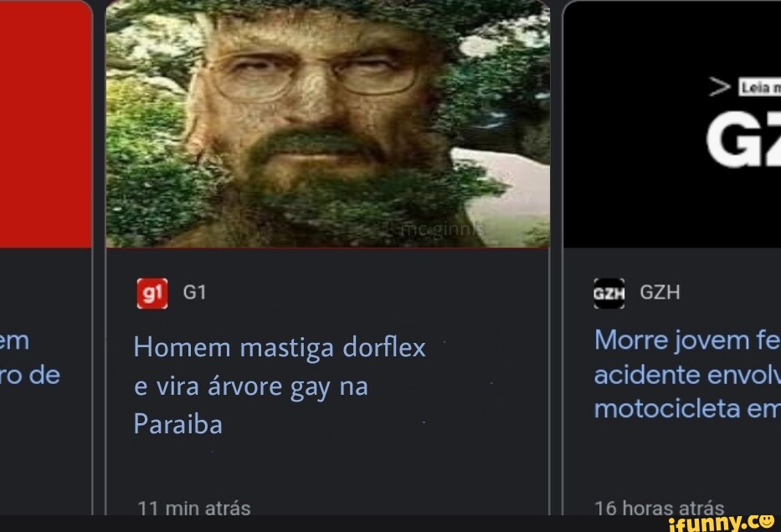781x532 pixels.
Task: Click the Leia label in GZH thumbnail
Action: 759,88
